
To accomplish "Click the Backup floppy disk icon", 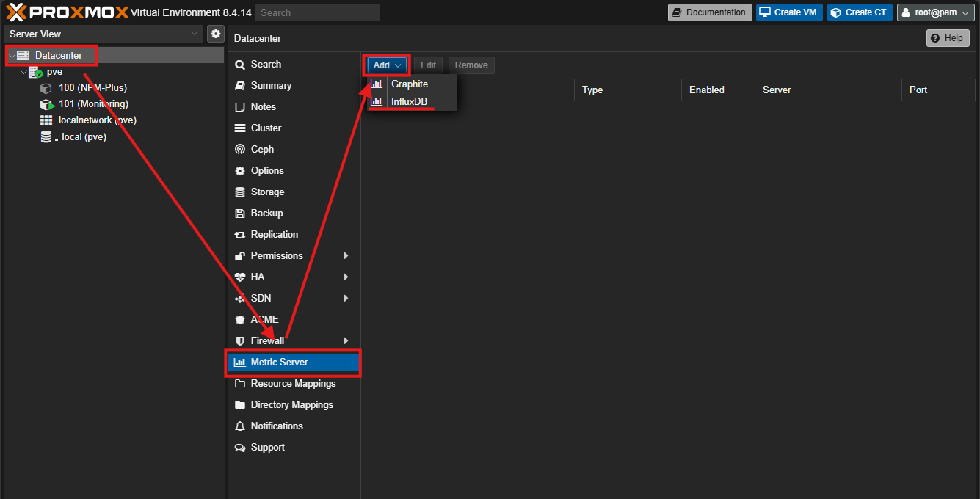I will 239,214.
